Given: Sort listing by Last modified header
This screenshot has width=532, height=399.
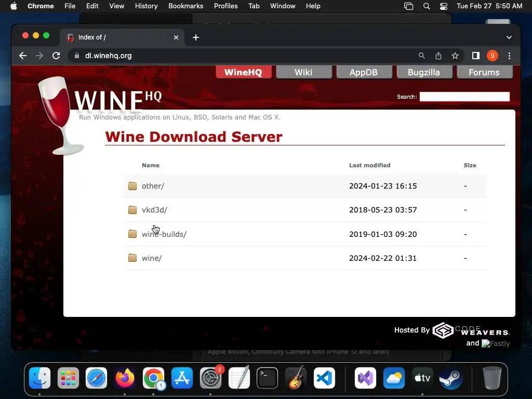Looking at the screenshot, I should 370,165.
